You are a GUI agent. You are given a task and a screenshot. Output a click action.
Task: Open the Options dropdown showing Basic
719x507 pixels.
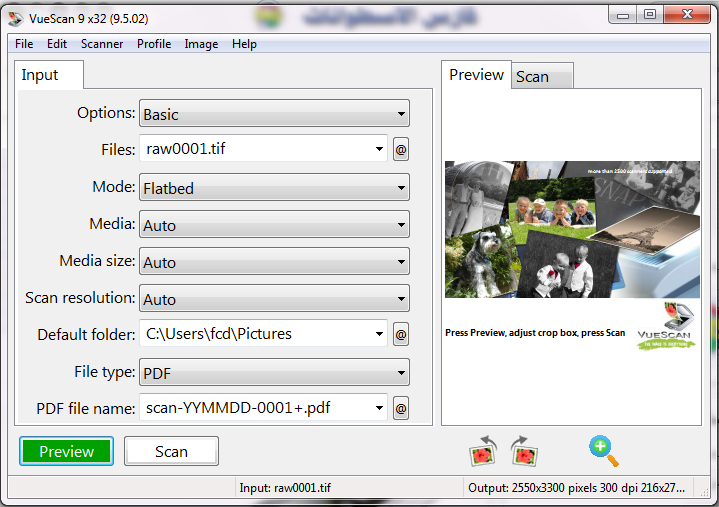click(274, 114)
